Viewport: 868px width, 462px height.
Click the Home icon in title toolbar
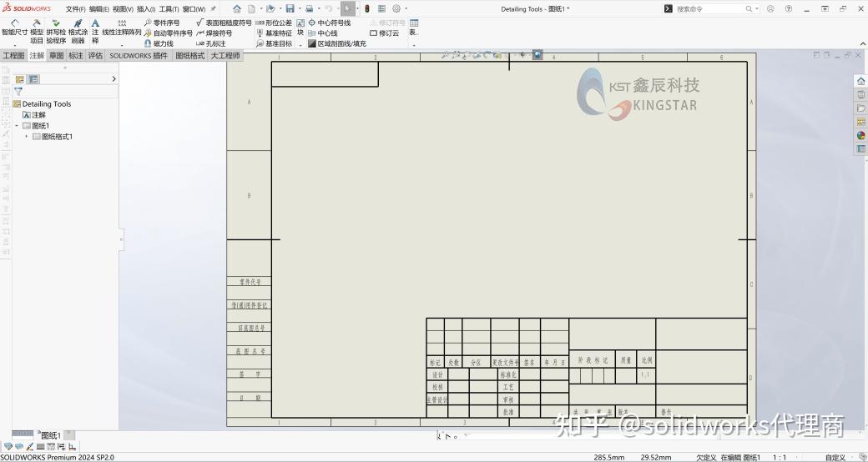pyautogui.click(x=237, y=9)
